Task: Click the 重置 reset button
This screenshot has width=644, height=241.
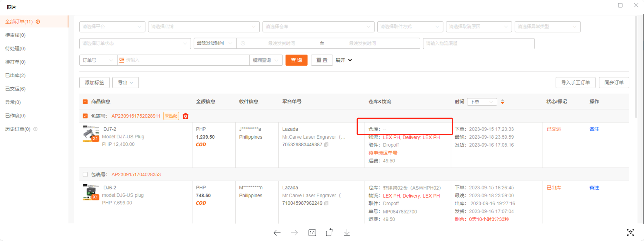Action: coord(322,60)
